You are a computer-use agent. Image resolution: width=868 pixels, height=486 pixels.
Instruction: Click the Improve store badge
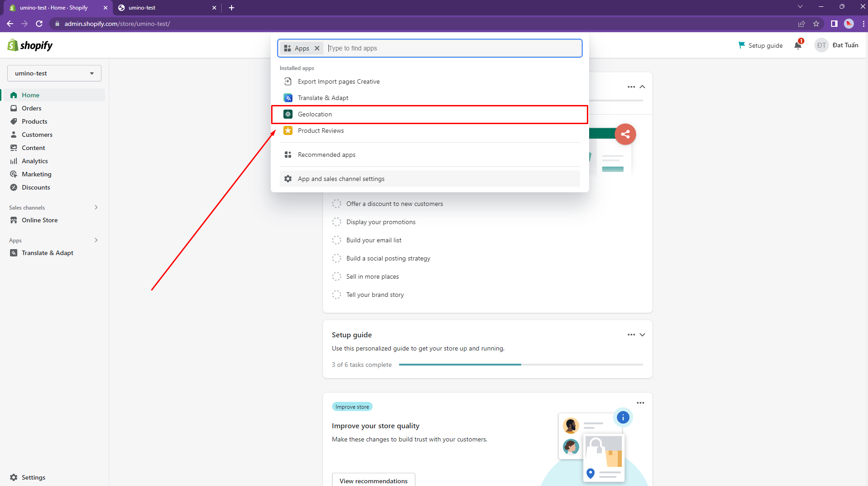352,407
